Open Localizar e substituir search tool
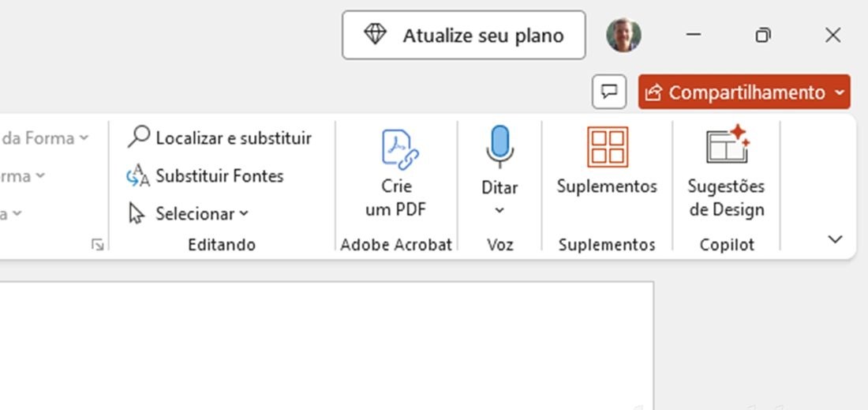This screenshot has width=868, height=410. (x=220, y=137)
